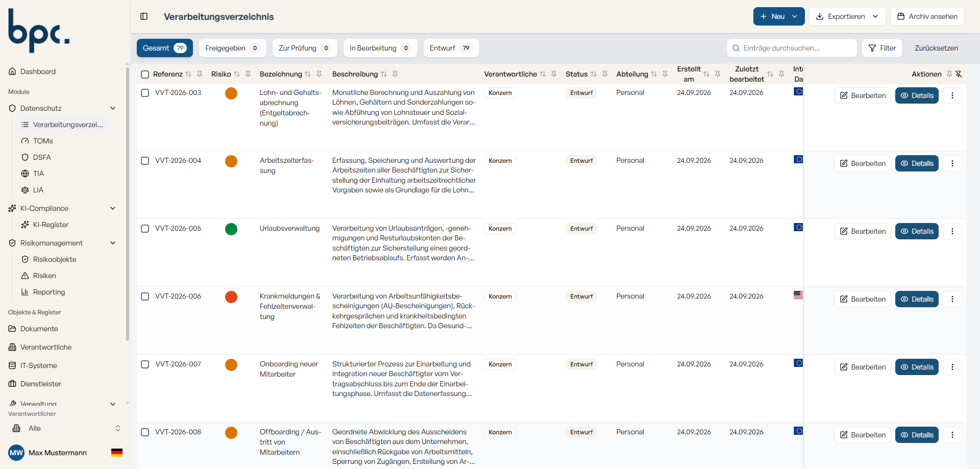
Task: Open Reporting chart entry
Action: point(49,292)
